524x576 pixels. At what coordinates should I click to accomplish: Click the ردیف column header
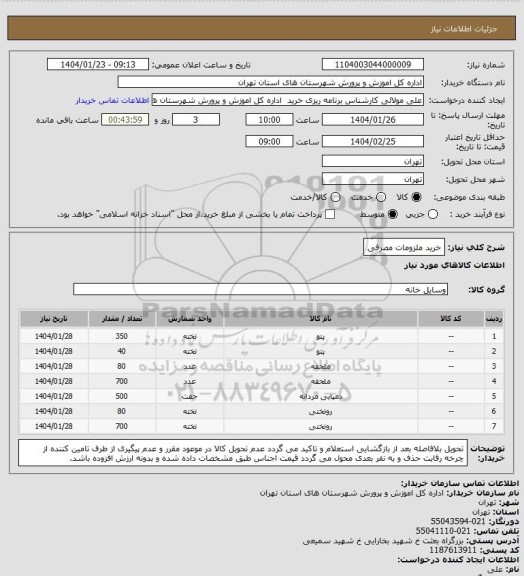(x=494, y=318)
